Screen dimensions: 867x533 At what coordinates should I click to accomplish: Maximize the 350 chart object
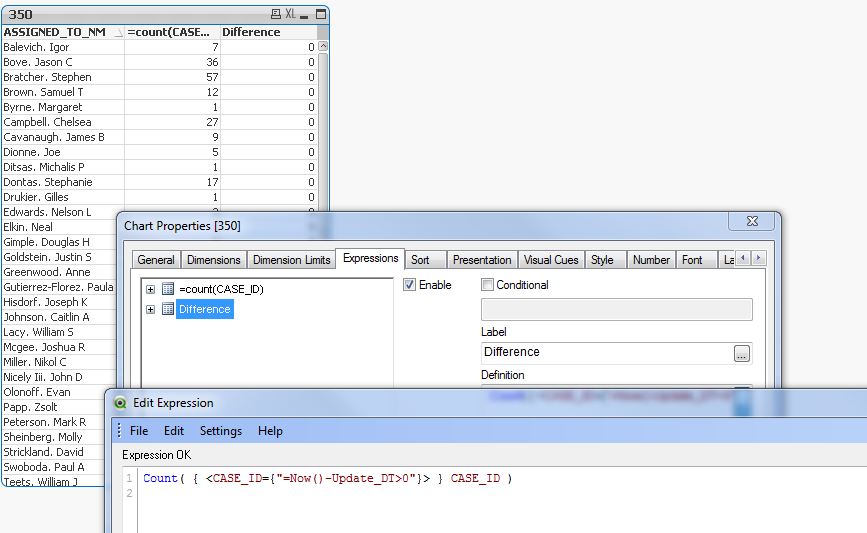[x=320, y=15]
